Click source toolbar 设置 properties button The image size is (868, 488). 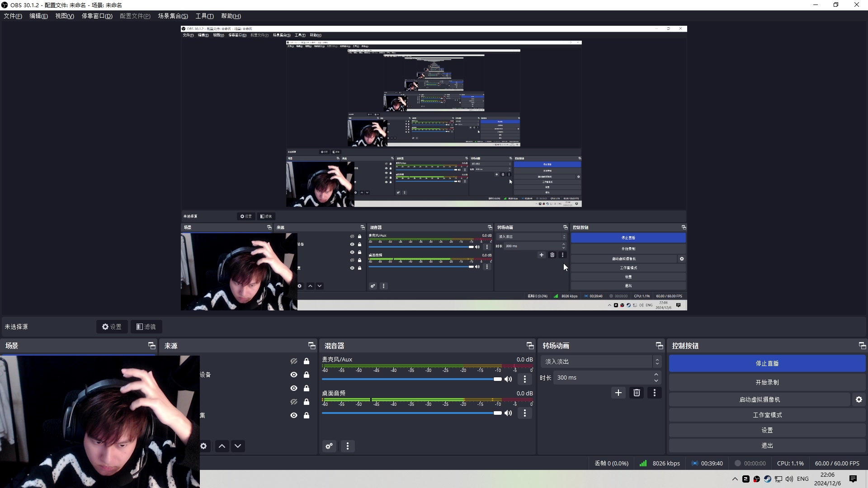(x=112, y=327)
